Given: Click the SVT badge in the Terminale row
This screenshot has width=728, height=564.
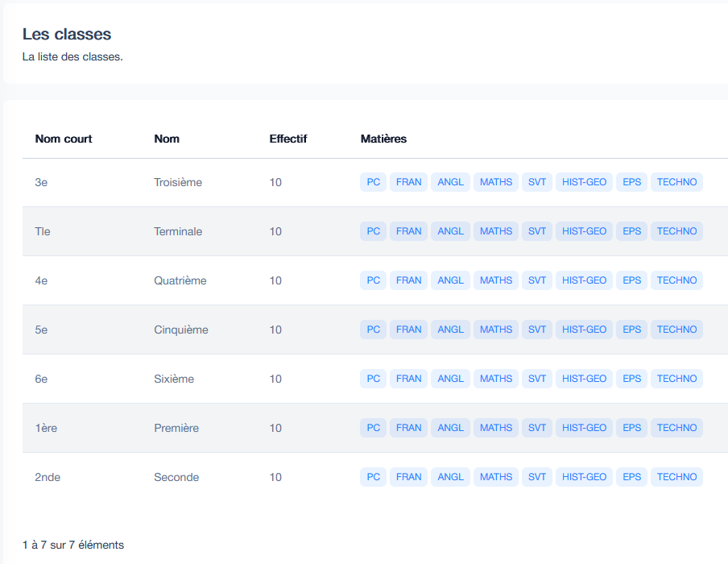Looking at the screenshot, I should 536,231.
